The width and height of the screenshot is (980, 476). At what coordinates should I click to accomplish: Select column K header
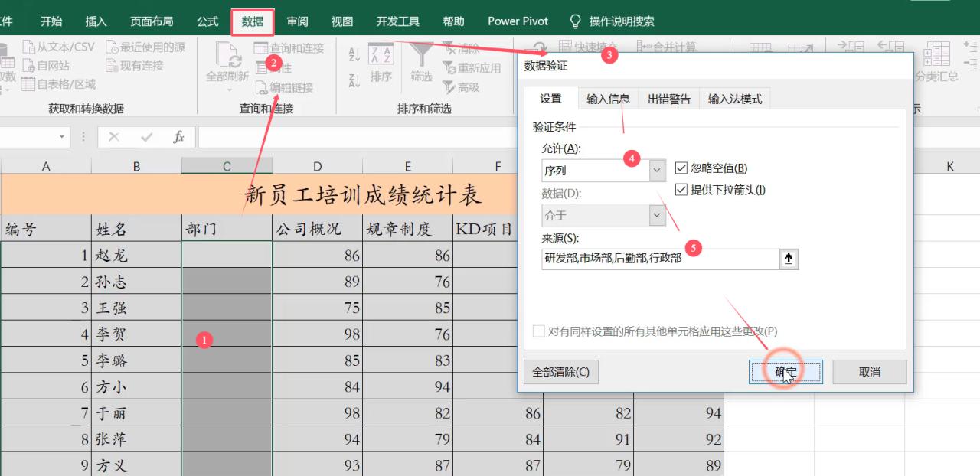pos(949,166)
